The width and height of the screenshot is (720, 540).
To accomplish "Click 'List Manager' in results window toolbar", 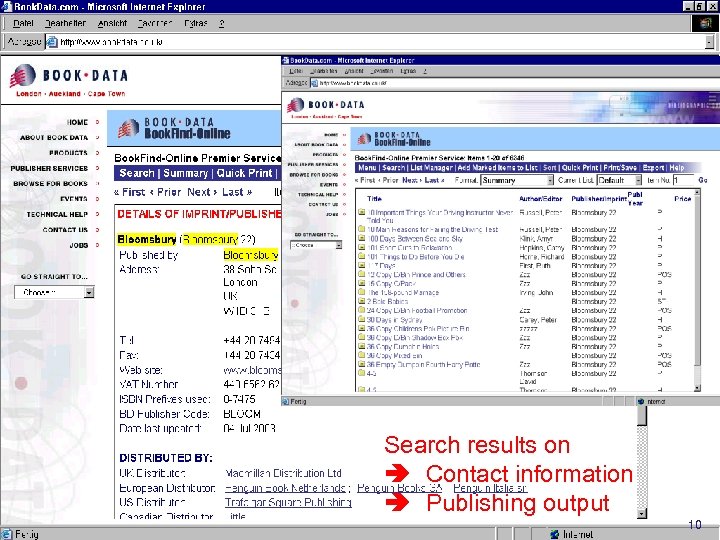I will pos(432,168).
